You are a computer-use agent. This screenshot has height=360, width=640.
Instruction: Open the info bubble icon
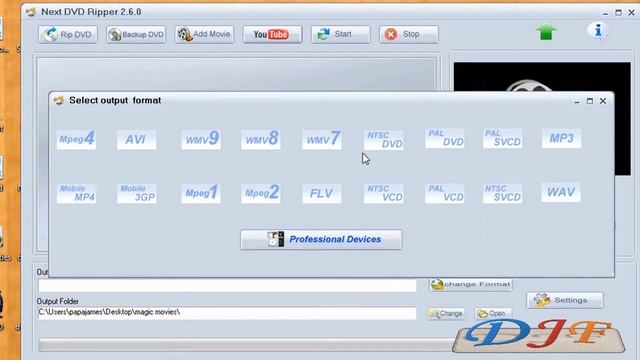598,31
